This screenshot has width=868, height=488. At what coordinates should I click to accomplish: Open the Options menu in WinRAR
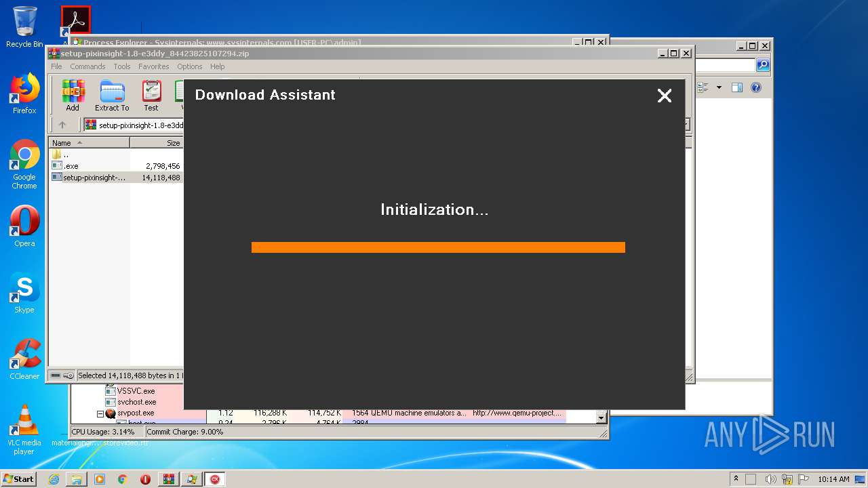(x=190, y=66)
